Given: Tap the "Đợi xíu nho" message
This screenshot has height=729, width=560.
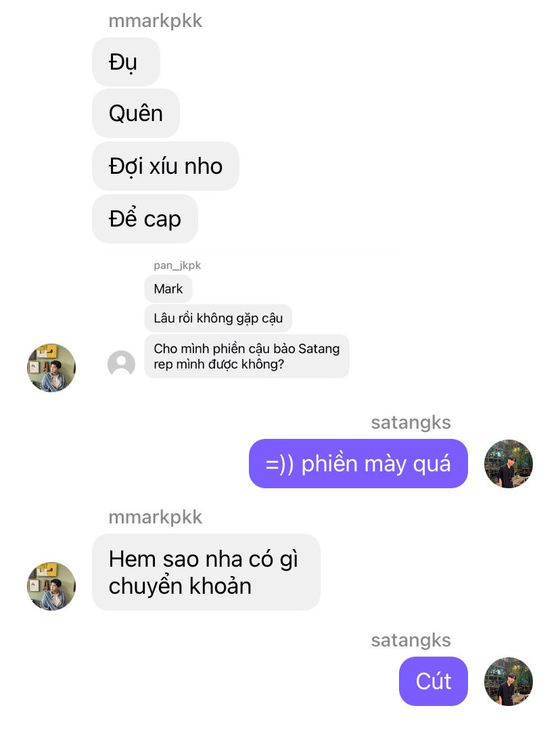Looking at the screenshot, I should coord(166,166).
